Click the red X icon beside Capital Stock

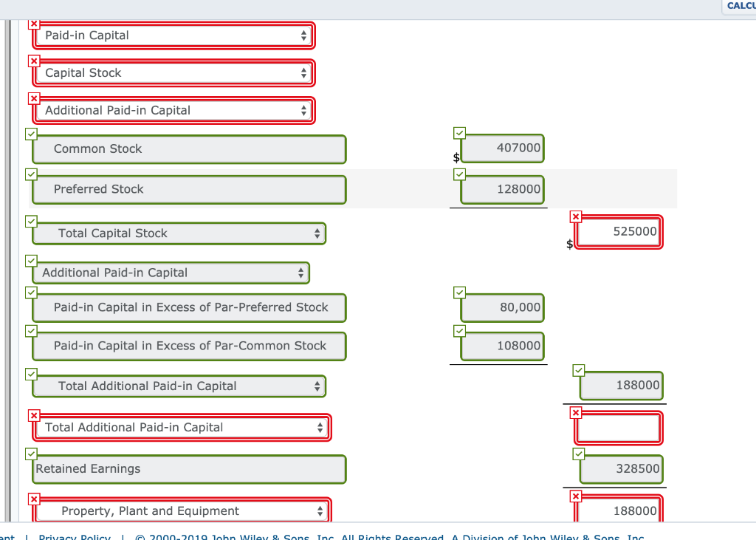34,61
